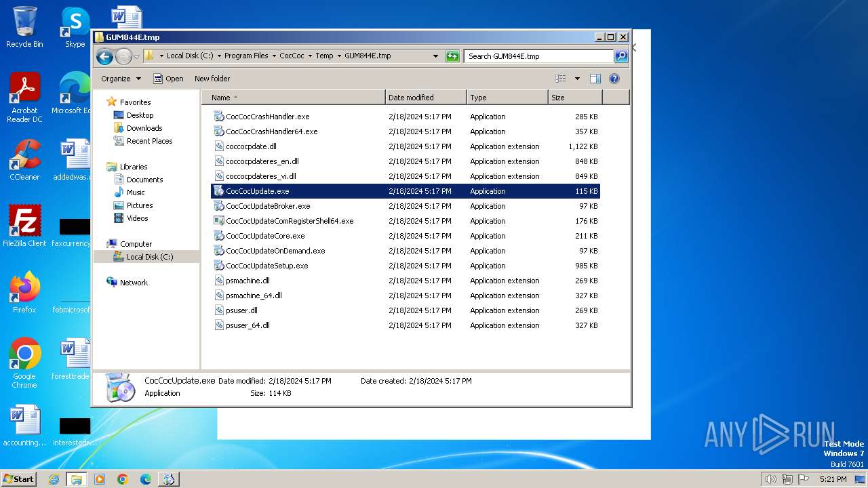Select CocCocUpdateOnDemand.exe file icon

point(218,251)
